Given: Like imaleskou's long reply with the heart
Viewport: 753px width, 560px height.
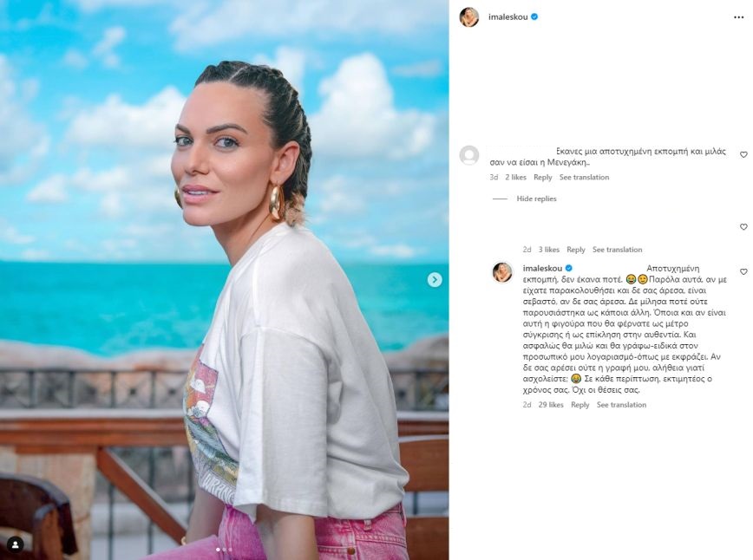Looking at the screenshot, I should click(x=743, y=271).
